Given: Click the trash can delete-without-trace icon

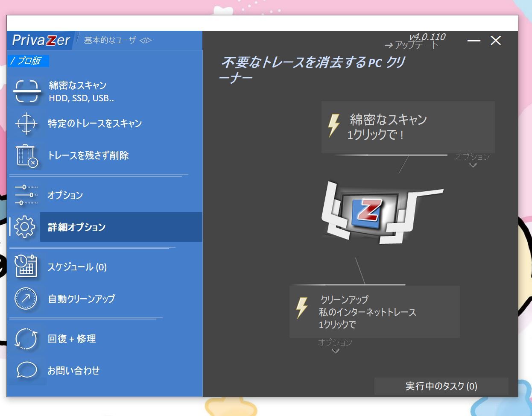Looking at the screenshot, I should (x=26, y=155).
